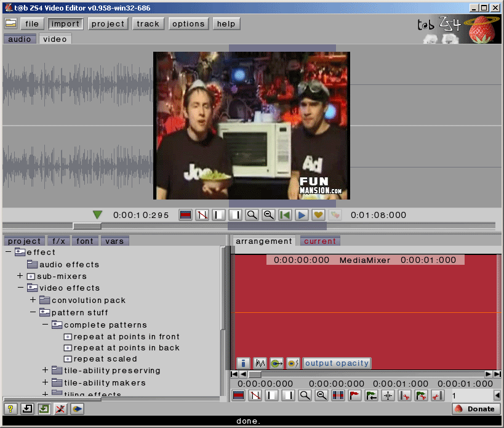Click the green playhead triangle above the timecode
The image size is (504, 428).
click(x=97, y=215)
